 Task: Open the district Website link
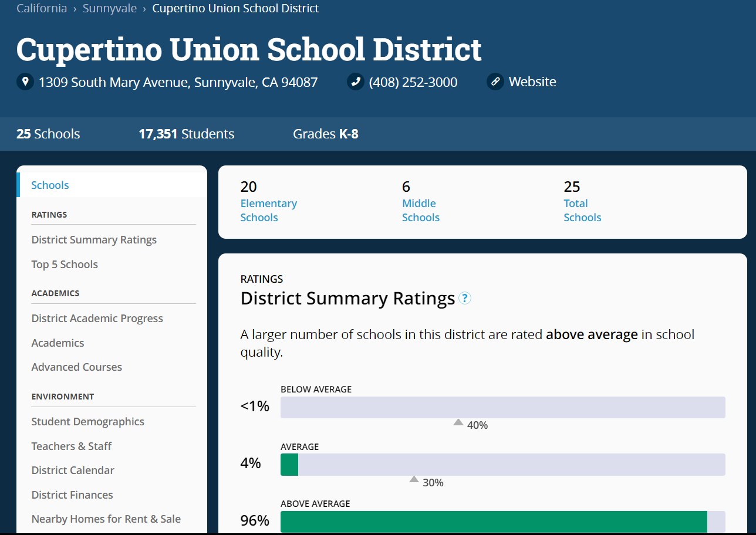(532, 82)
